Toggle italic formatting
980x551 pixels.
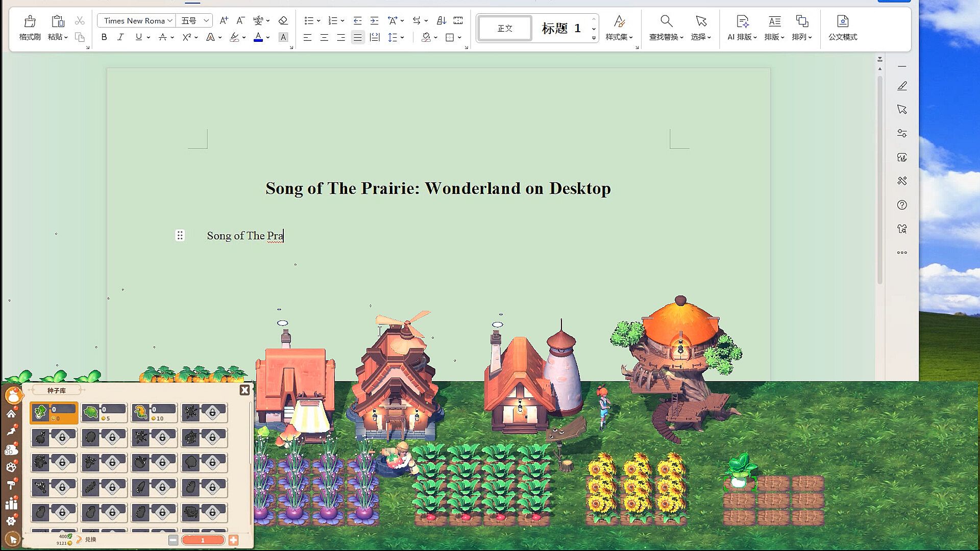coord(120,37)
